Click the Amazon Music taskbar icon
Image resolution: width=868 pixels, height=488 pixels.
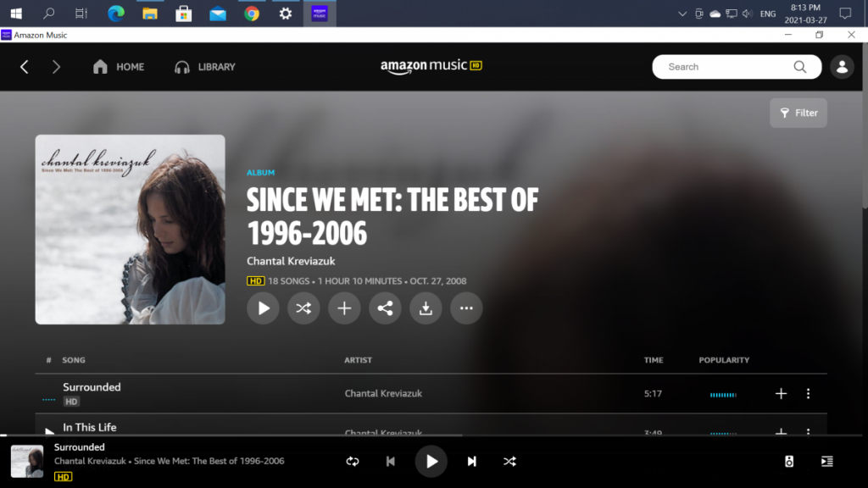tap(320, 14)
